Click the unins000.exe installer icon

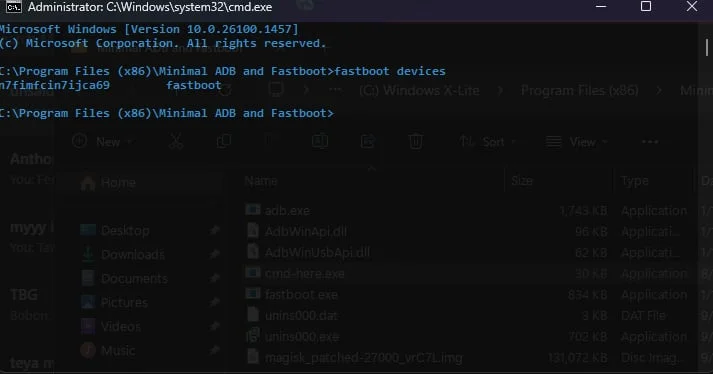(253, 336)
